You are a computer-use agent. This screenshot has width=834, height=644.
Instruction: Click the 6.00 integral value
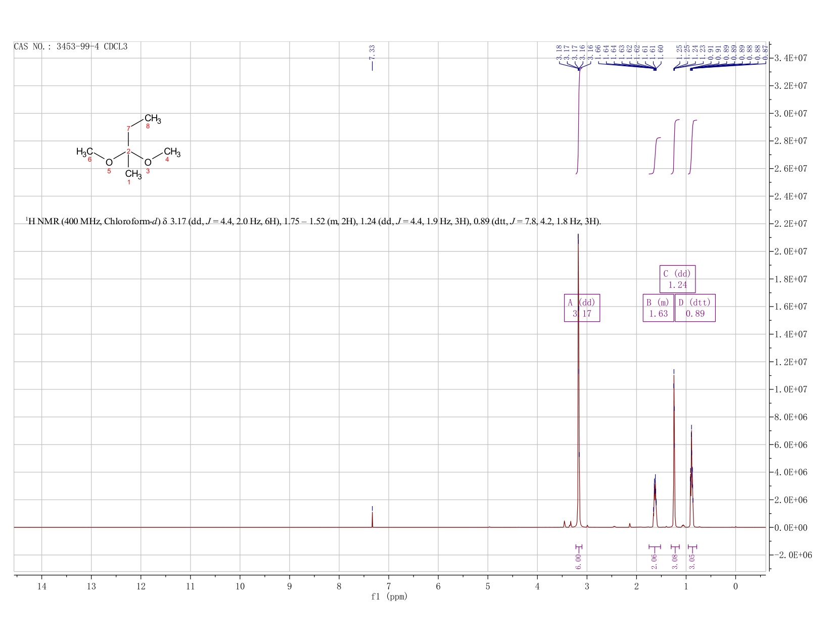coord(579,562)
